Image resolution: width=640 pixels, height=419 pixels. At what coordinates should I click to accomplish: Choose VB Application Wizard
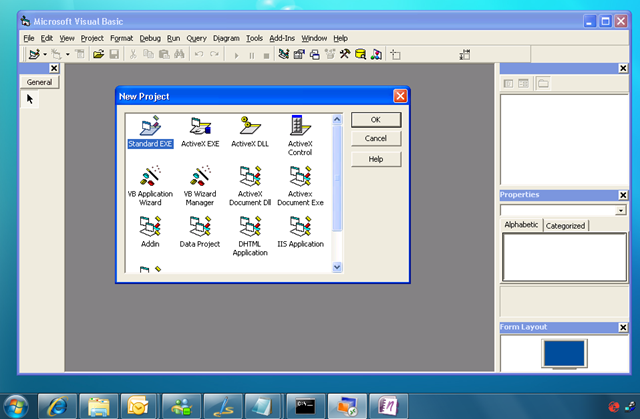(150, 186)
